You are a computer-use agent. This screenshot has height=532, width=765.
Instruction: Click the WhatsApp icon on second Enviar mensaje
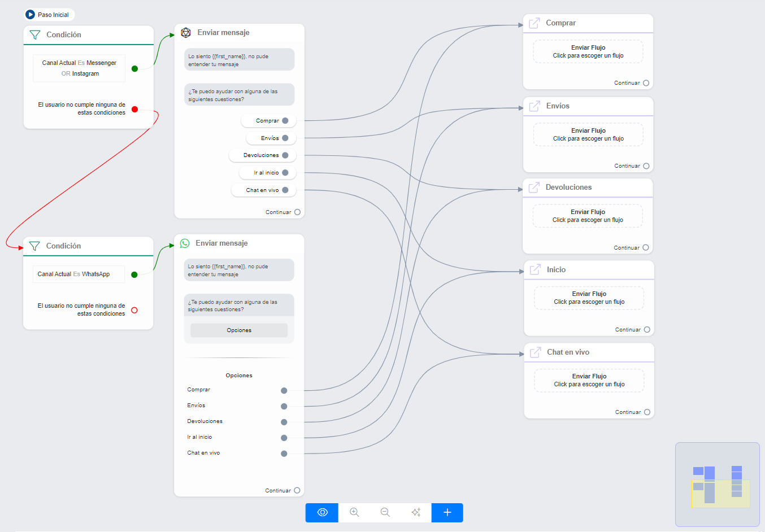tap(185, 243)
